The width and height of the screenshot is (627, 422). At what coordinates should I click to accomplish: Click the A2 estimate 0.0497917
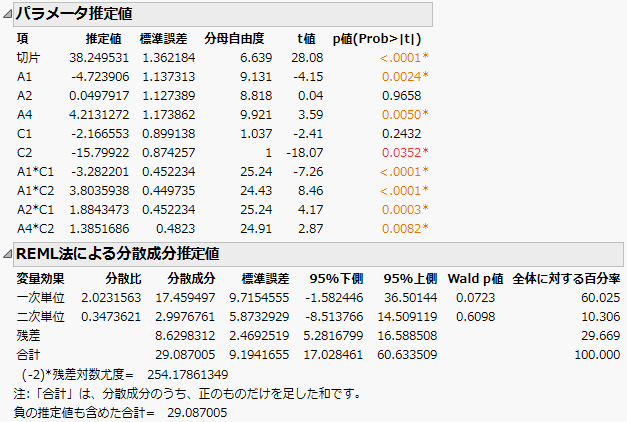pyautogui.click(x=99, y=96)
